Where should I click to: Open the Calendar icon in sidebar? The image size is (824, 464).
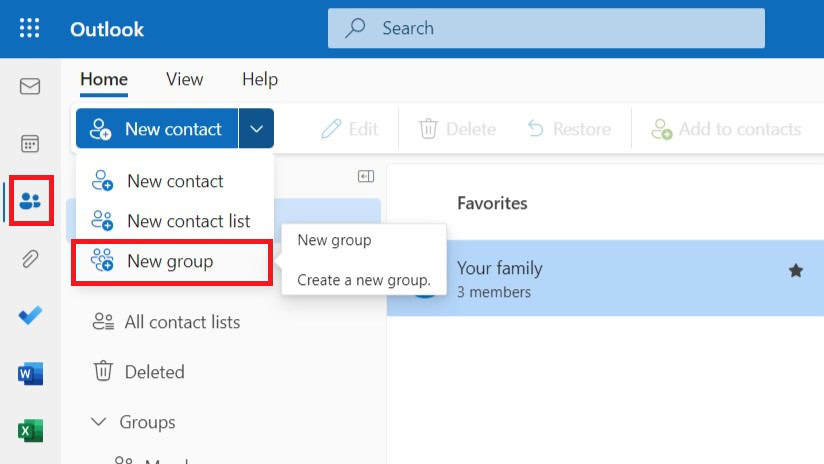tap(30, 144)
